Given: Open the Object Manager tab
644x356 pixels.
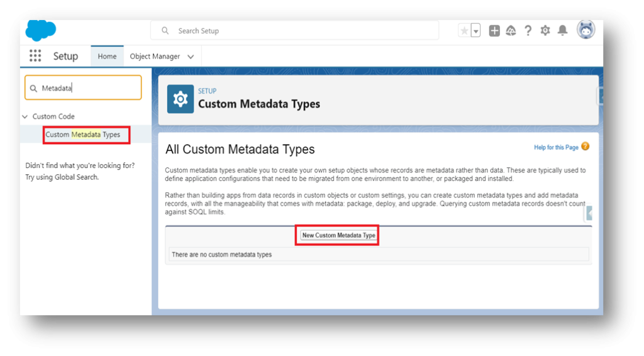Looking at the screenshot, I should [155, 56].
